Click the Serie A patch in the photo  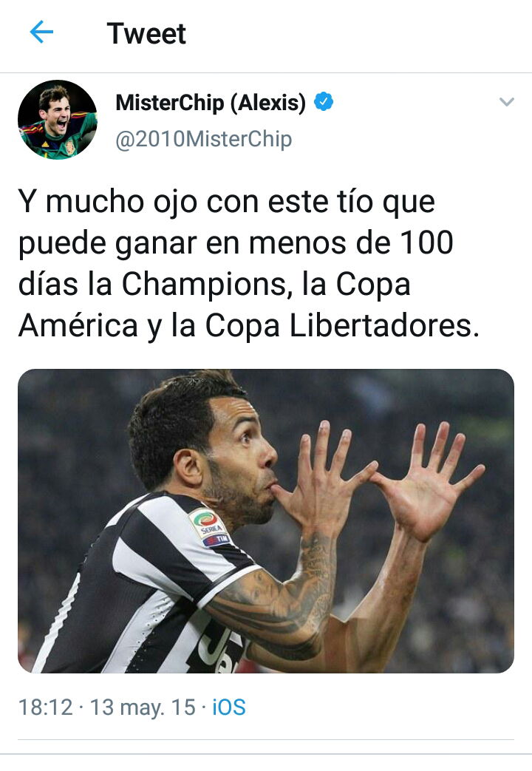pyautogui.click(x=210, y=527)
